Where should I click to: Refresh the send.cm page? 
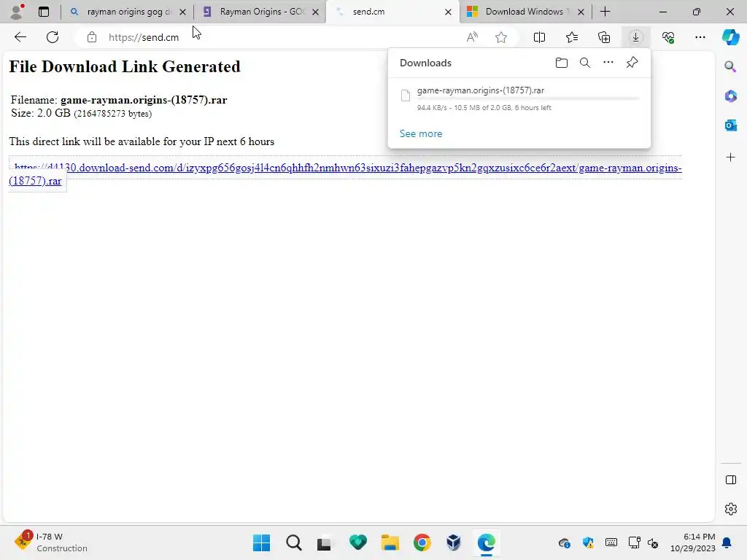[x=53, y=37]
